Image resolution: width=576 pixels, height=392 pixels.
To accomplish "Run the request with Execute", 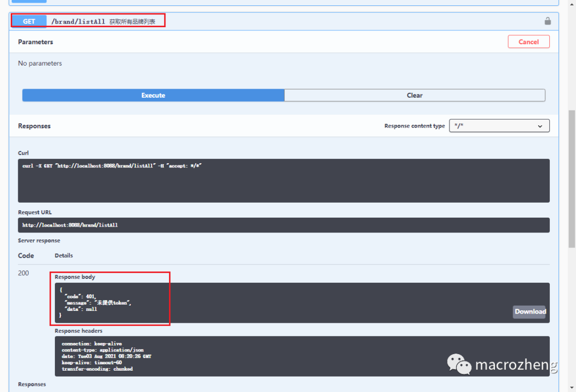I will [x=153, y=95].
